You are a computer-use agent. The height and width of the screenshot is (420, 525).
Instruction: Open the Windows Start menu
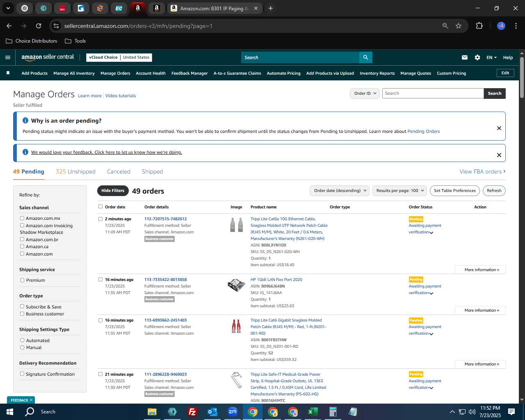pos(10,412)
